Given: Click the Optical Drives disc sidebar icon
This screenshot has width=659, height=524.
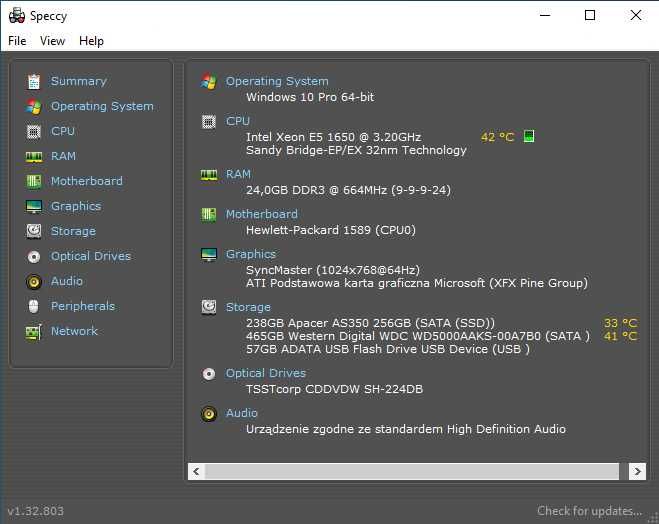Looking at the screenshot, I should pos(34,257).
